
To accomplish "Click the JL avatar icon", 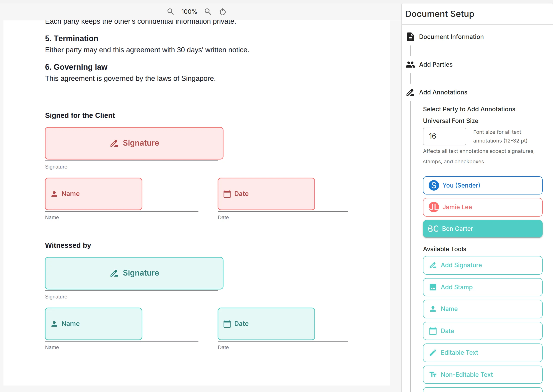I will pos(434,207).
